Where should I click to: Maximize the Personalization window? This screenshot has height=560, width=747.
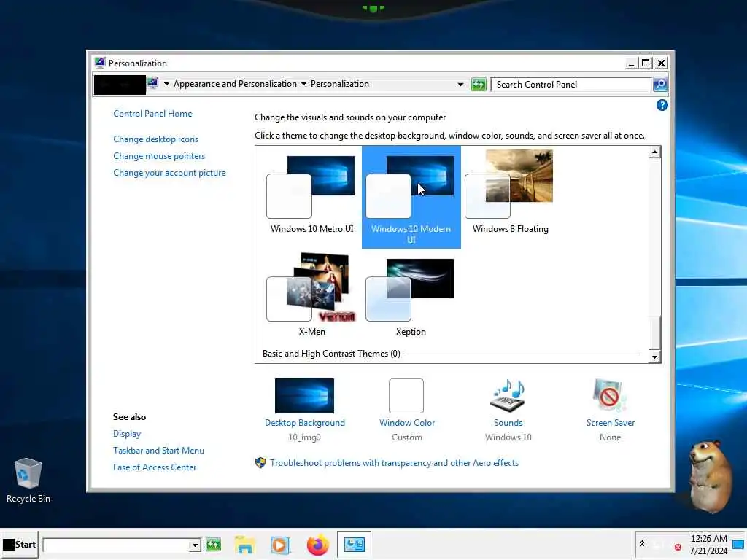(x=646, y=63)
